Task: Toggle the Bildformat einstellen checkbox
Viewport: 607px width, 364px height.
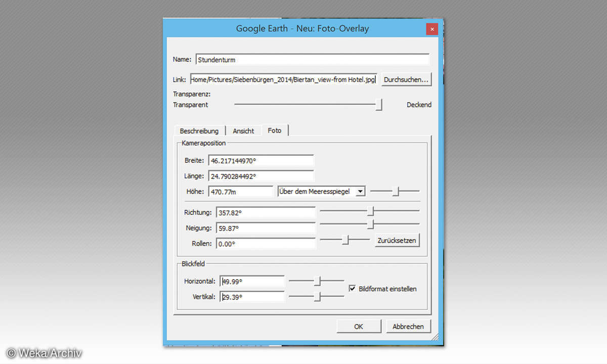Action: (353, 289)
